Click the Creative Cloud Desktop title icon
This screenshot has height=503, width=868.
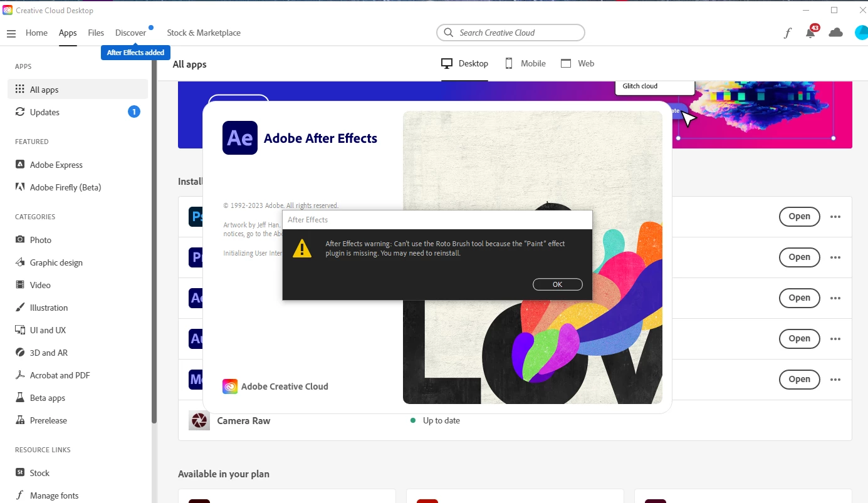coord(8,10)
